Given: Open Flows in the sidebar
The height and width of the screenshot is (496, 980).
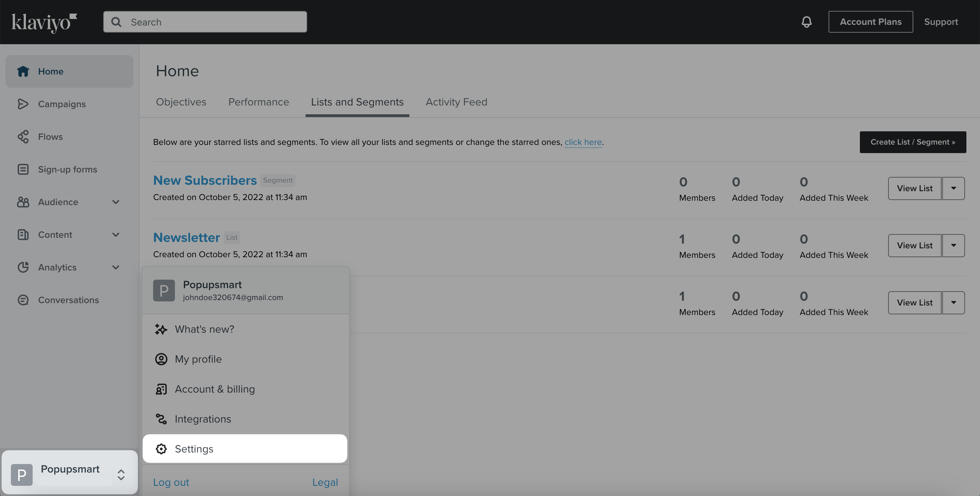Looking at the screenshot, I should tap(50, 136).
